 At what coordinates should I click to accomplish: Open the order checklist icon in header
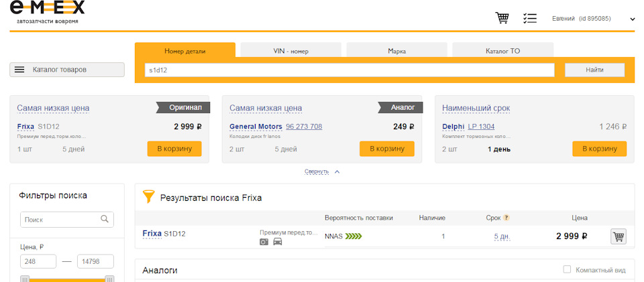coord(530,18)
